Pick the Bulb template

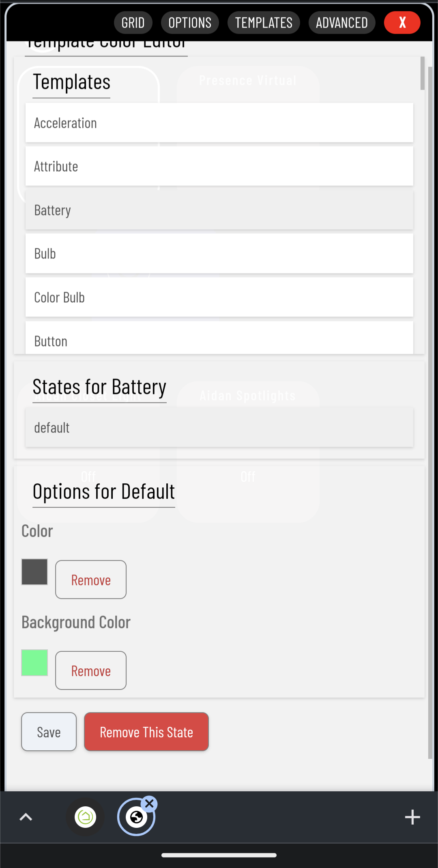(219, 254)
